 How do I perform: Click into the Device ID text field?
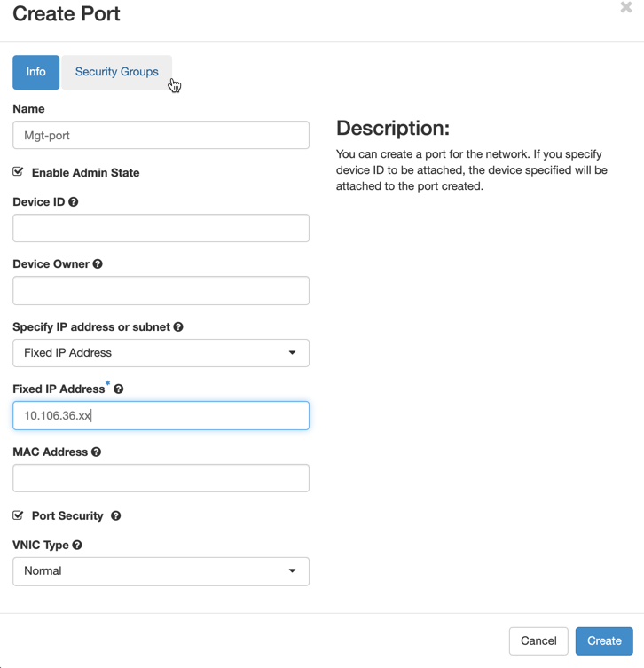pyautogui.click(x=161, y=228)
